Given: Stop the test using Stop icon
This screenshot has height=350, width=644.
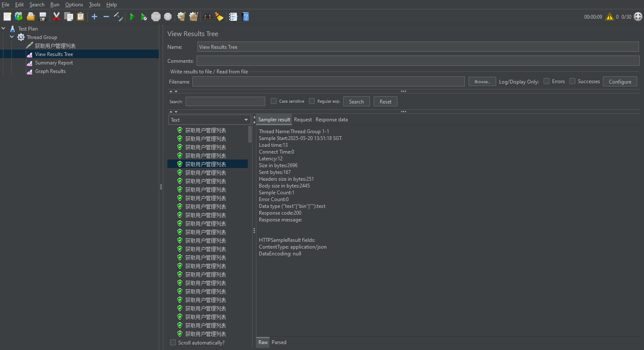Looking at the screenshot, I should point(156,17).
